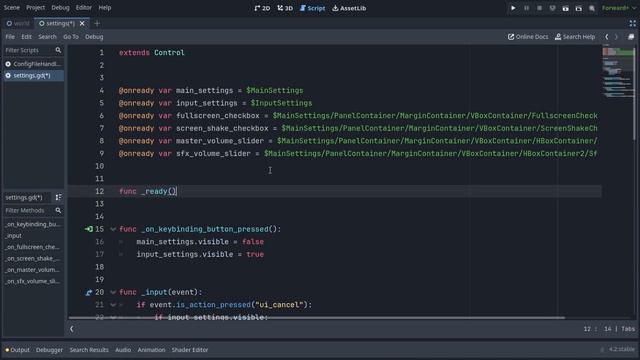
Task: Open Movie Maker mode icon
Action: [x=591, y=8]
